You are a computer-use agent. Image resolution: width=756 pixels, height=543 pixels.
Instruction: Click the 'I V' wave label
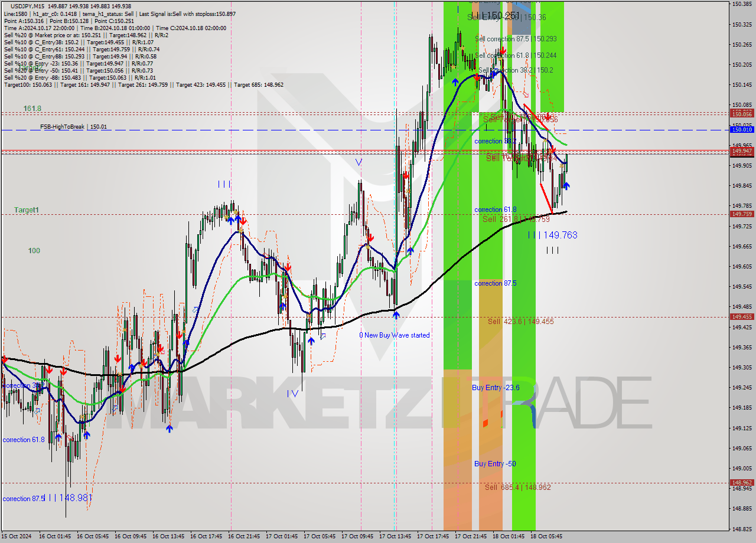[292, 393]
